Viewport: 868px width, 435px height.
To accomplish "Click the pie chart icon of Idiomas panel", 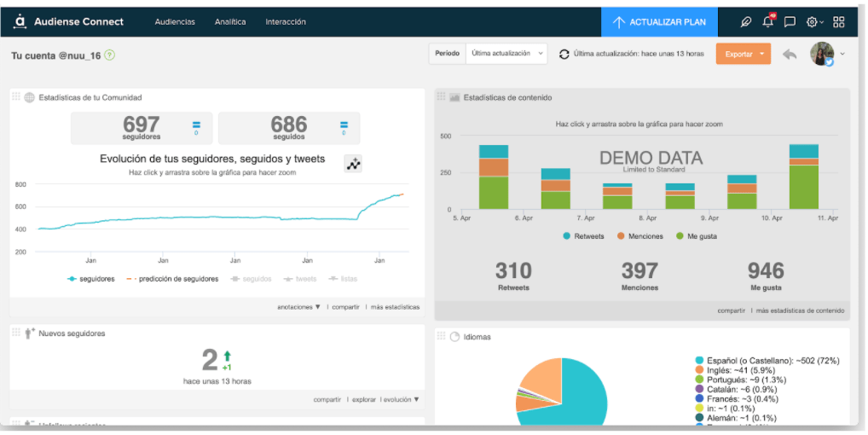I will click(454, 337).
